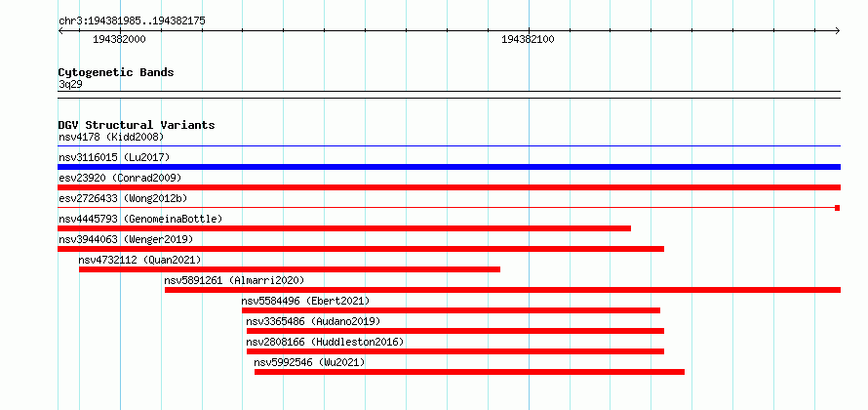The width and height of the screenshot is (868, 410).
Task: Click the Cytogenetic Bands track title
Action: coord(116,72)
